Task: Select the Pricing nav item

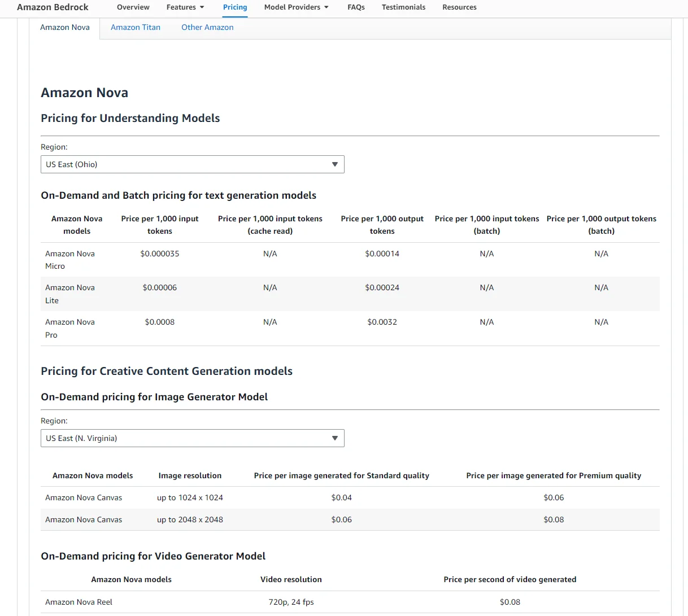Action: point(235,7)
